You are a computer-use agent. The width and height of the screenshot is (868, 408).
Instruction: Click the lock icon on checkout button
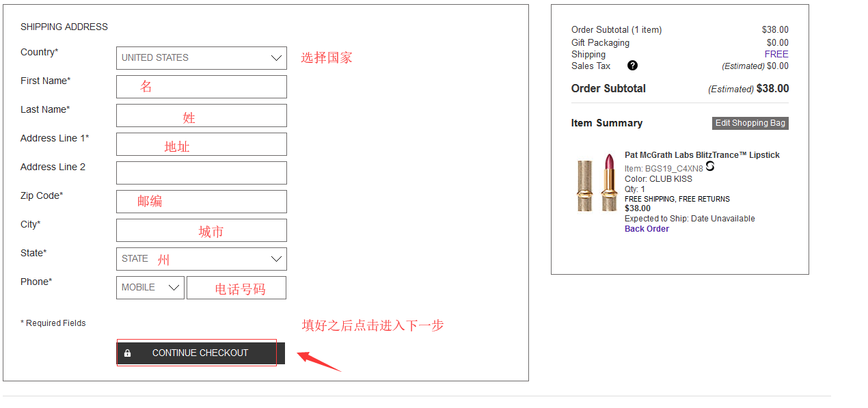[x=127, y=353]
